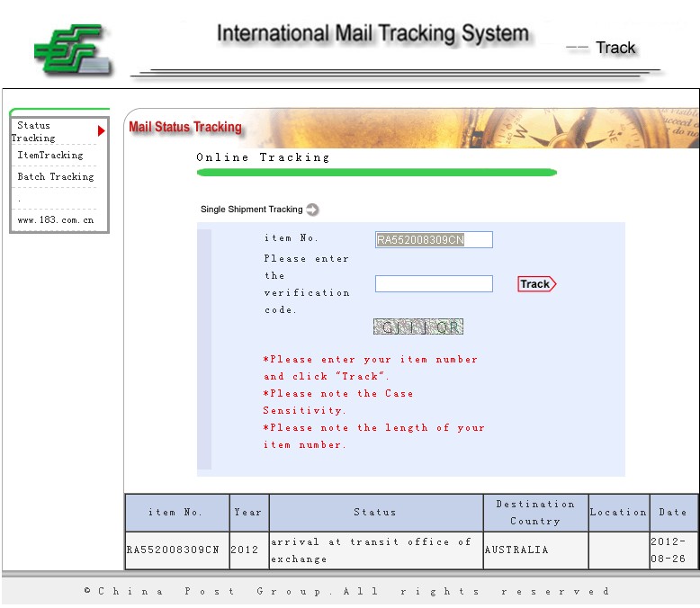Image resolution: width=700 pixels, height=608 pixels.
Task: Click the 'Destination Country' column header
Action: pyautogui.click(x=535, y=513)
